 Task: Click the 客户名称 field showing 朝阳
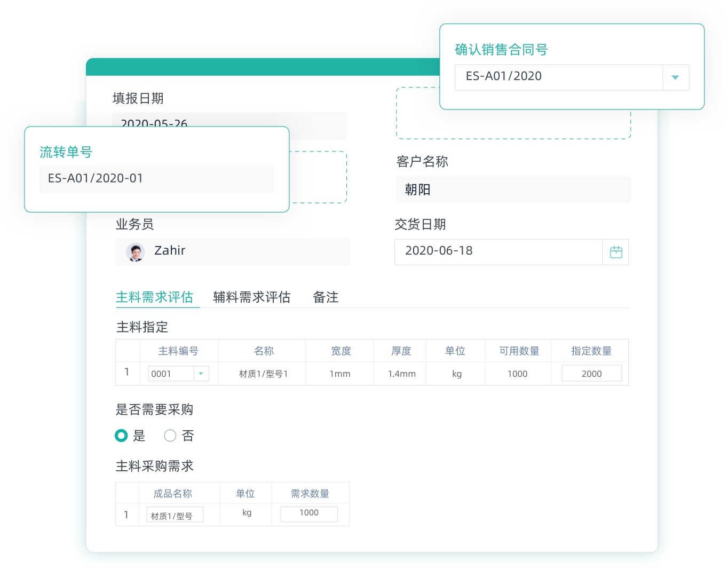512,189
